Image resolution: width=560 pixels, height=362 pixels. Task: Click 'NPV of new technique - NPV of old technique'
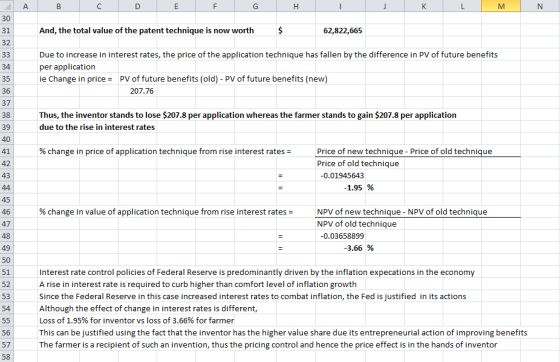tap(402, 212)
